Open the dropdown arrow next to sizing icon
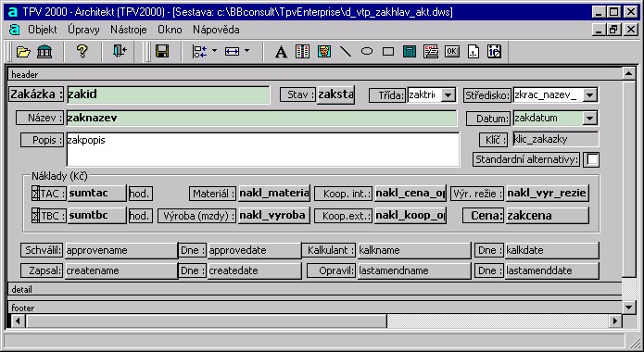This screenshot has width=644, height=352. (x=246, y=51)
